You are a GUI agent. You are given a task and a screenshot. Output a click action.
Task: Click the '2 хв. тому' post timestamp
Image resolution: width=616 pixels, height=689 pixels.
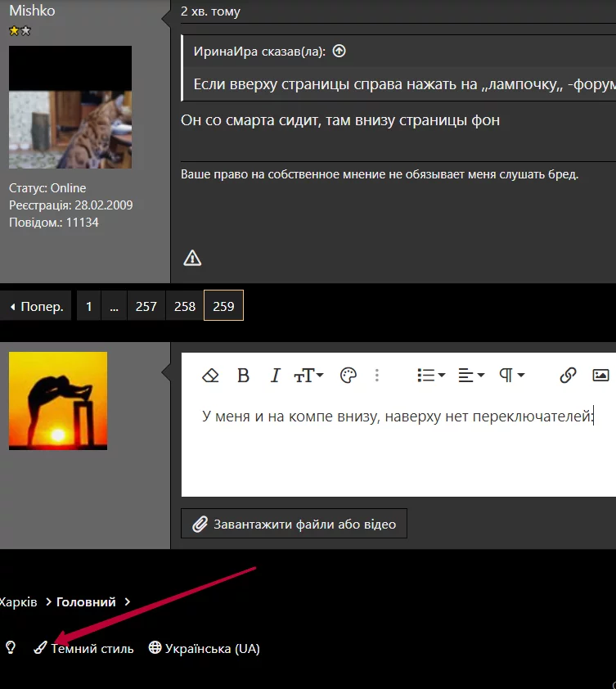210,11
